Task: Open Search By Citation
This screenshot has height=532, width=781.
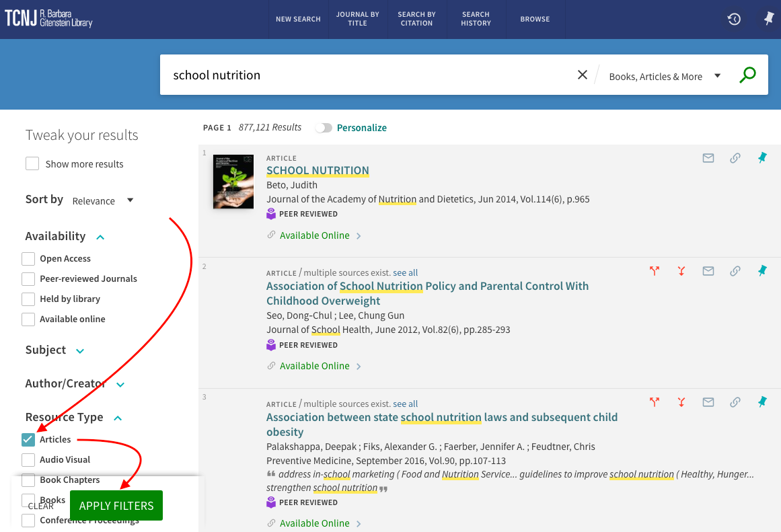Action: (417, 19)
